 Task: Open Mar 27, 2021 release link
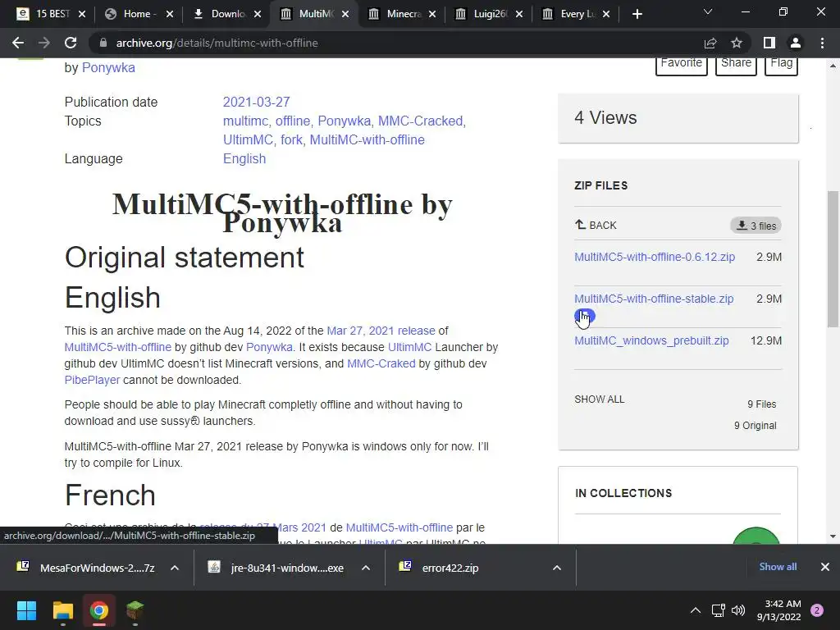381,331
